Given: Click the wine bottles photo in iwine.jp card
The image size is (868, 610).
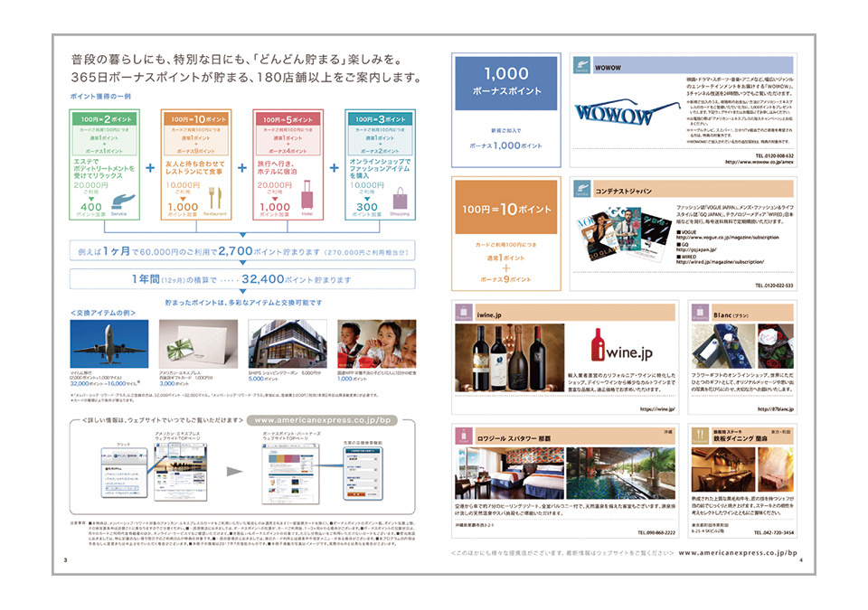Looking at the screenshot, I should 510,358.
